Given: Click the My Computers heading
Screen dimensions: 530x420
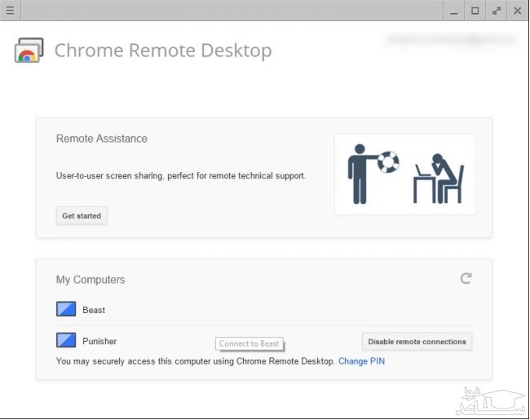Looking at the screenshot, I should pyautogui.click(x=91, y=280).
